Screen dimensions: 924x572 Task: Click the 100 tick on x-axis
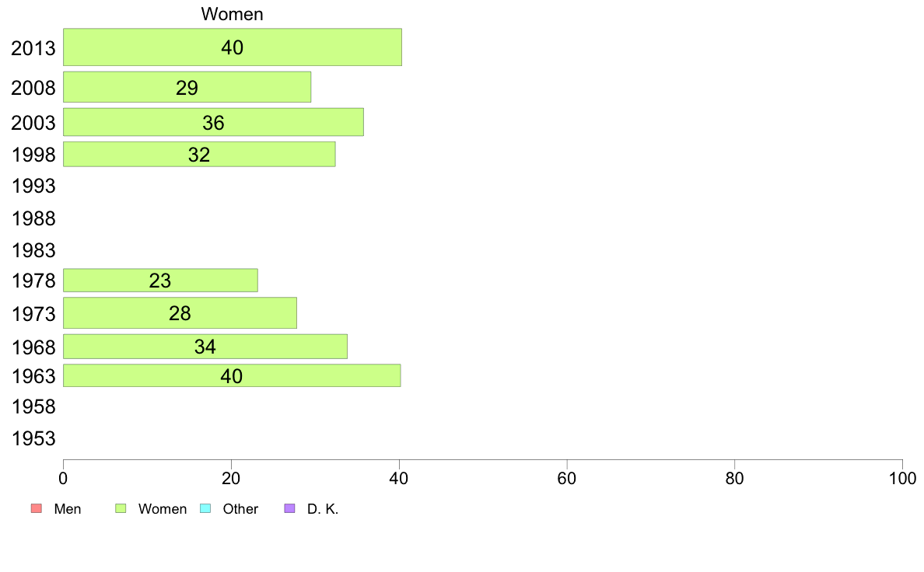tap(902, 478)
